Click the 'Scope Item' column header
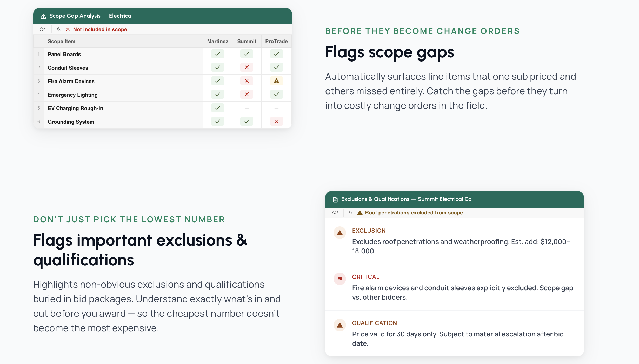Viewport: 639px width, 364px height. (x=124, y=41)
